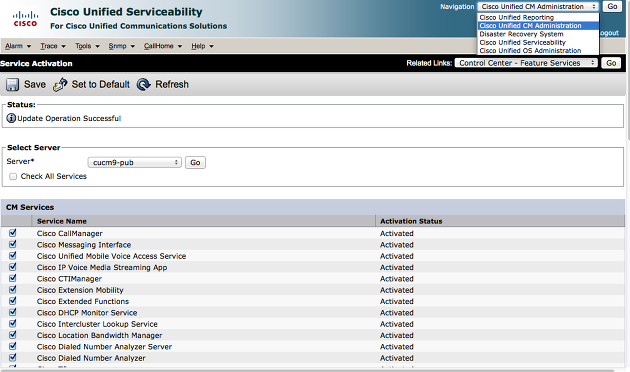630x372 pixels.
Task: Choose Cisco Unified CM Administration option
Action: click(538, 26)
